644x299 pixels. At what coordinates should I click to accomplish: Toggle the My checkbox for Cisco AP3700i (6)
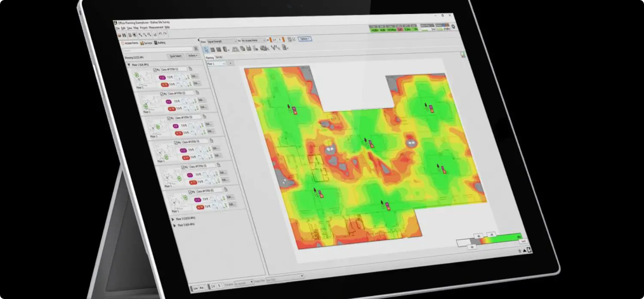click(x=189, y=192)
